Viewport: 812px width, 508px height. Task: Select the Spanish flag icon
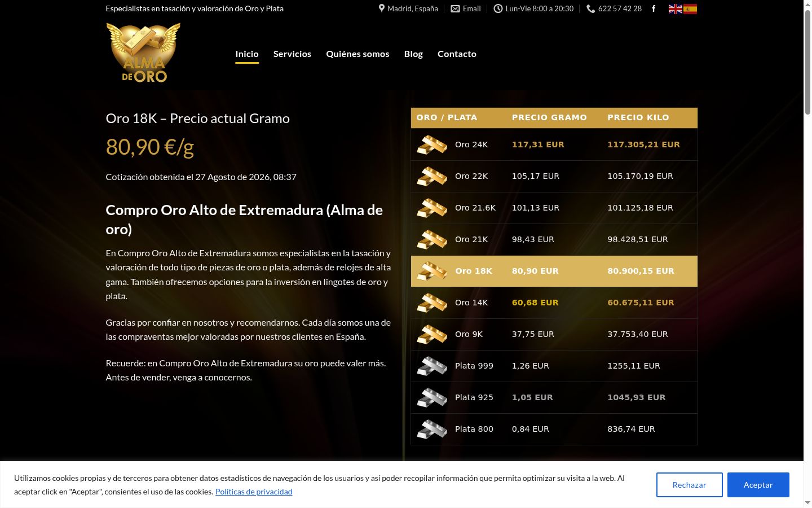tap(690, 9)
